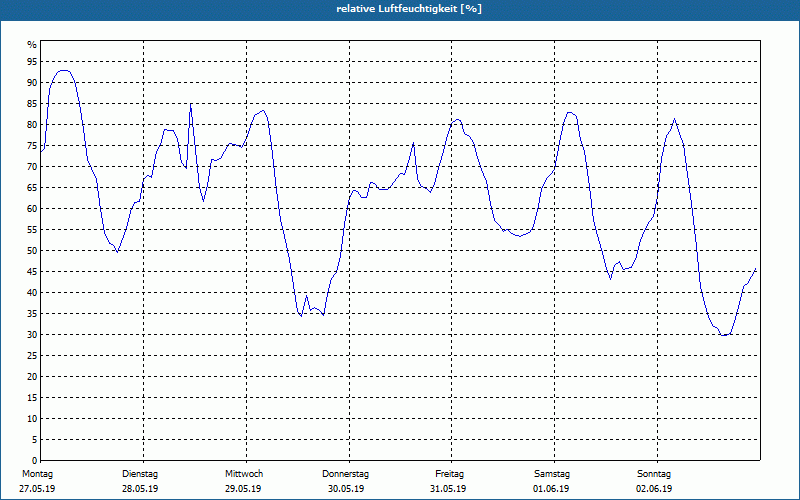This screenshot has width=800, height=500.
Task: Click the y-axis value '80'
Action: click(x=32, y=124)
